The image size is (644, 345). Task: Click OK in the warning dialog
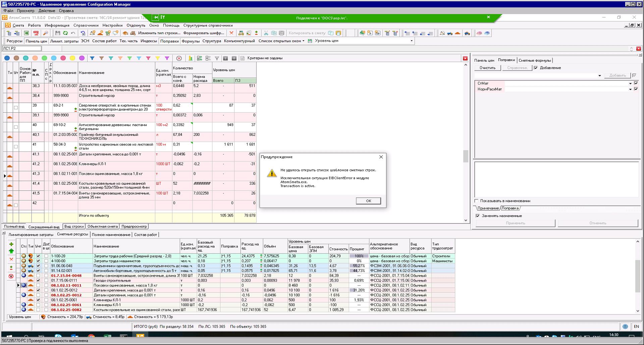368,201
